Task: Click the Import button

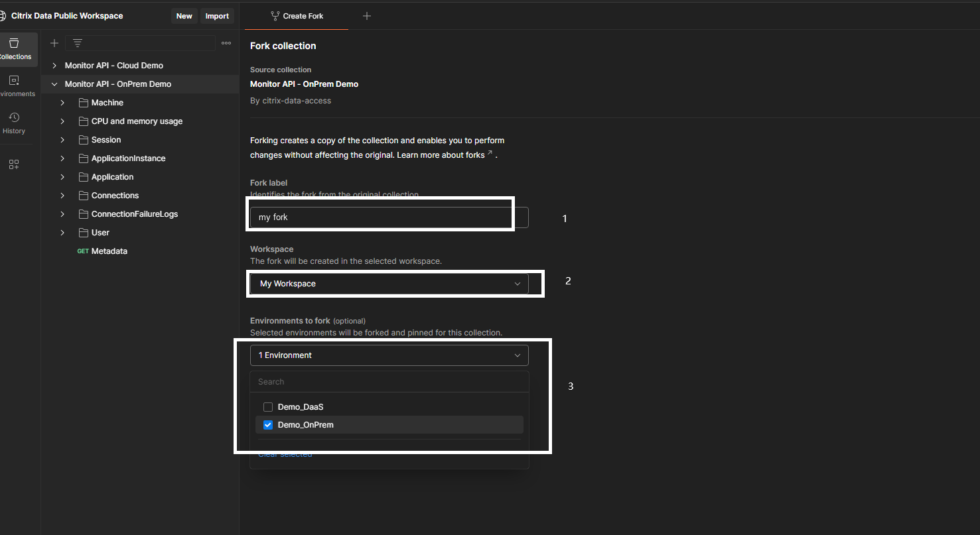Action: (x=217, y=16)
